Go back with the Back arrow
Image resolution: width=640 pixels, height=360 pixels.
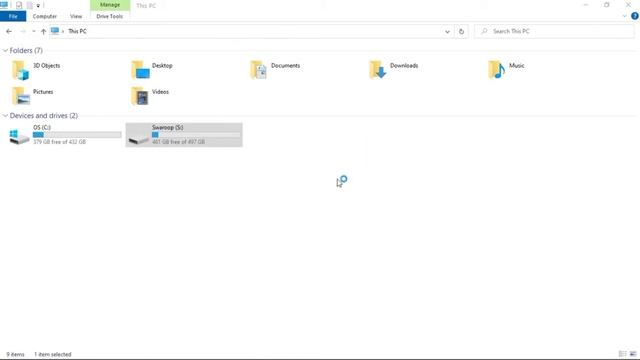9,31
